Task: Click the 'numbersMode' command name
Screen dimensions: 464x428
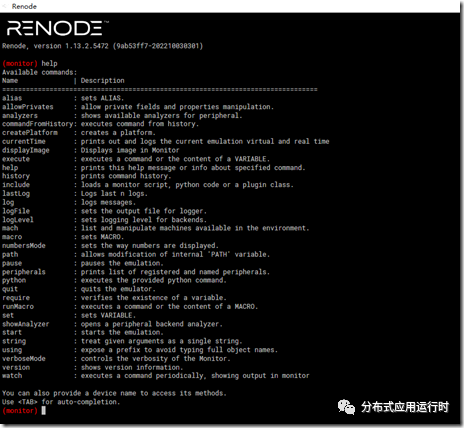Action: click(x=24, y=246)
